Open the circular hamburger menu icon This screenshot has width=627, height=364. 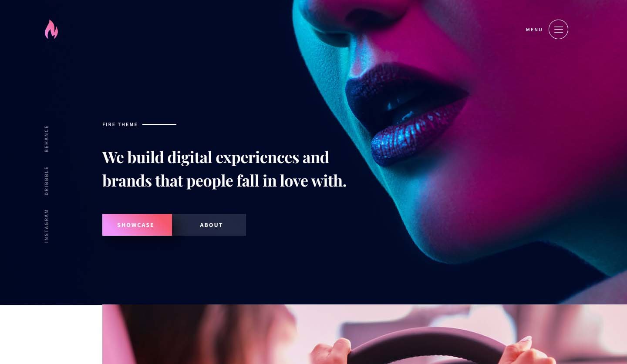pyautogui.click(x=558, y=30)
